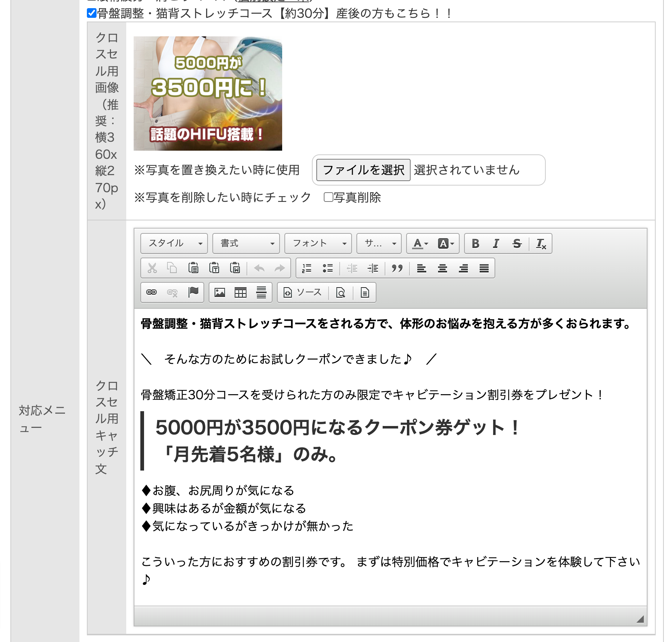Open the フォント dropdown
The width and height of the screenshot is (672, 642).
(318, 243)
